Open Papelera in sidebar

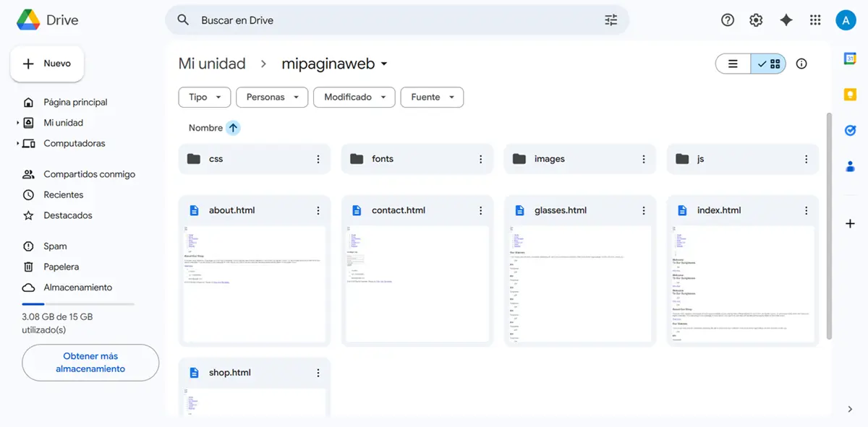(x=61, y=267)
